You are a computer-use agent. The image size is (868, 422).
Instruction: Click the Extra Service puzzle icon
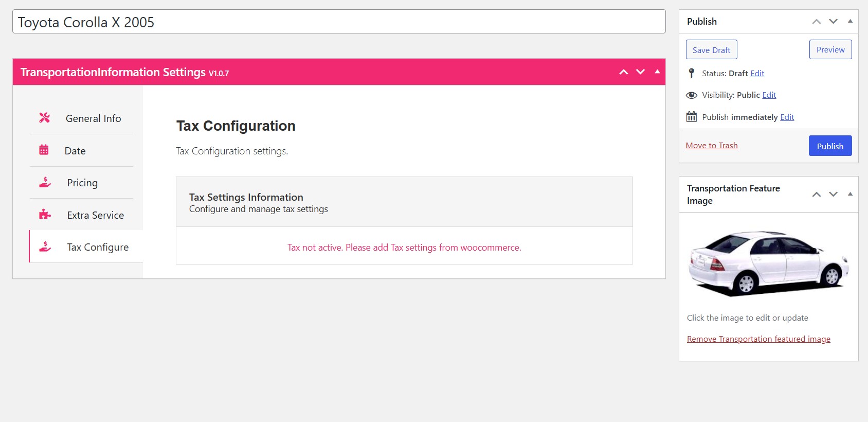pyautogui.click(x=45, y=214)
